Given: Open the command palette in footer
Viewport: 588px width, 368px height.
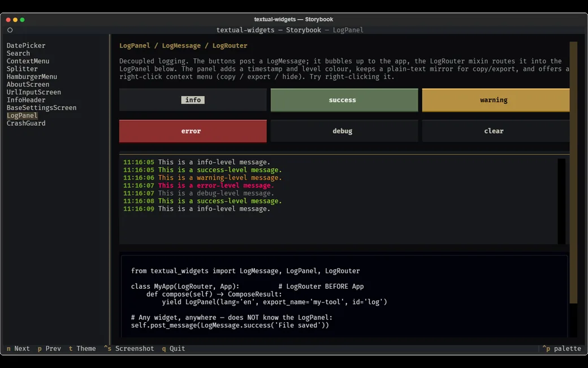Looking at the screenshot, I should (x=562, y=349).
